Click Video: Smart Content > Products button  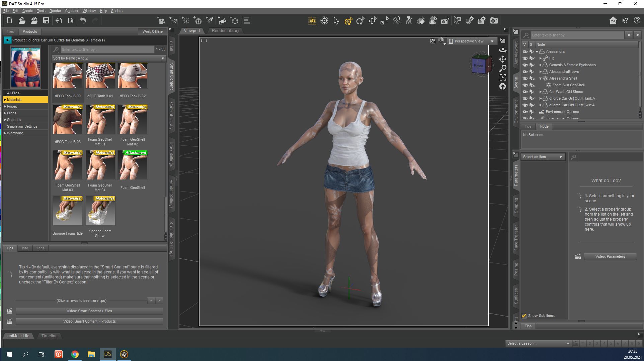point(89,321)
